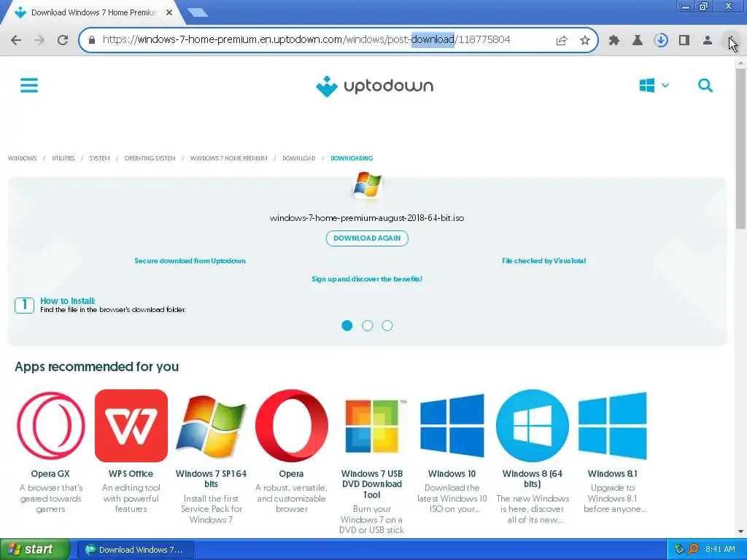Share this page via address bar icon
Viewport: 747px width, 560px height.
click(562, 41)
